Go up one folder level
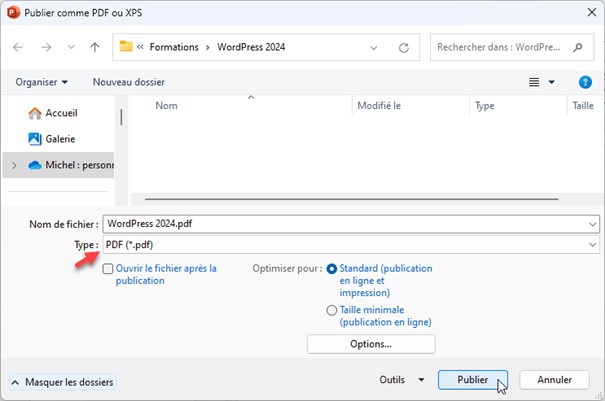Image resolution: width=605 pixels, height=401 pixels. [x=94, y=47]
